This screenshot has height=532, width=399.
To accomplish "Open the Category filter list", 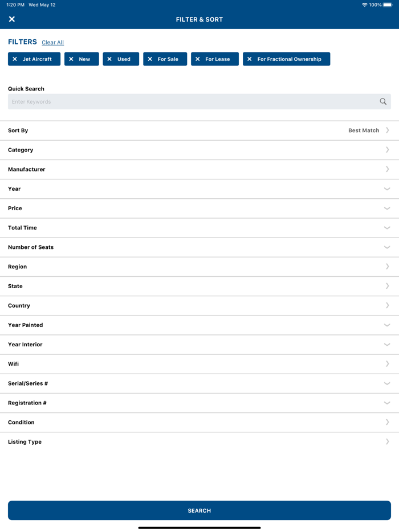I will (x=199, y=150).
